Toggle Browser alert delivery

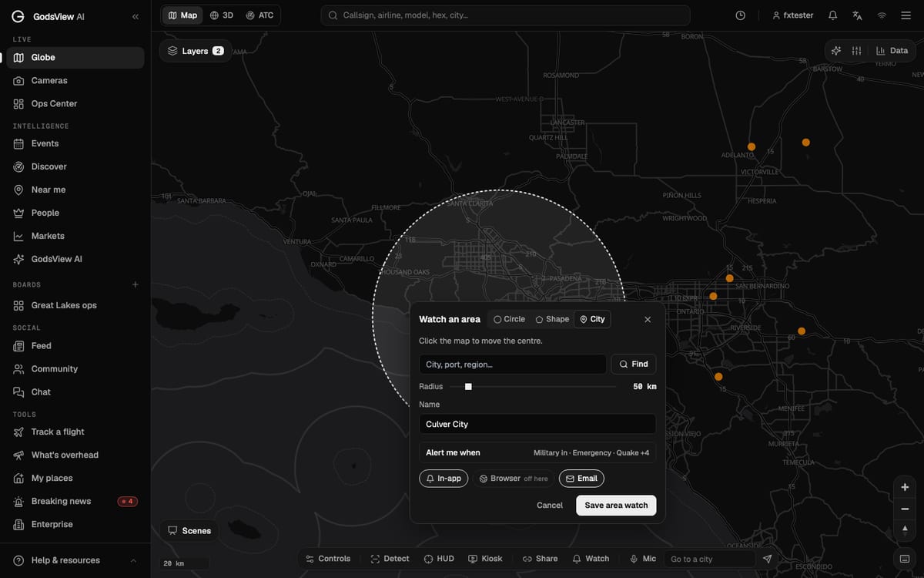click(514, 479)
